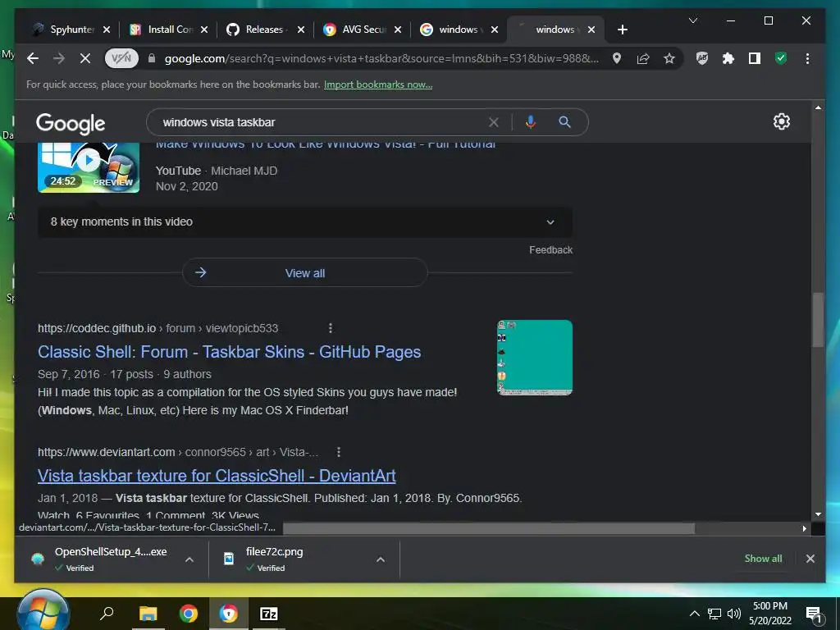Open the Windows Start orb
840x630 pixels.
[43, 612]
